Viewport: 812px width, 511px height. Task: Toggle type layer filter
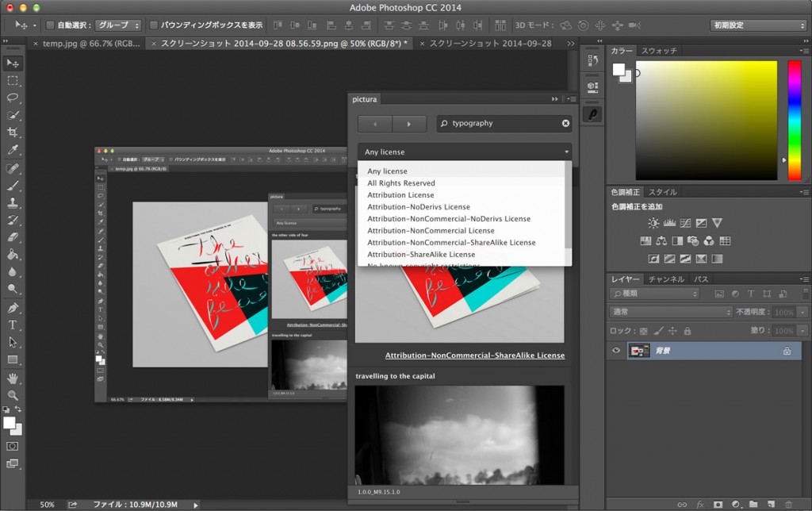tap(751, 294)
